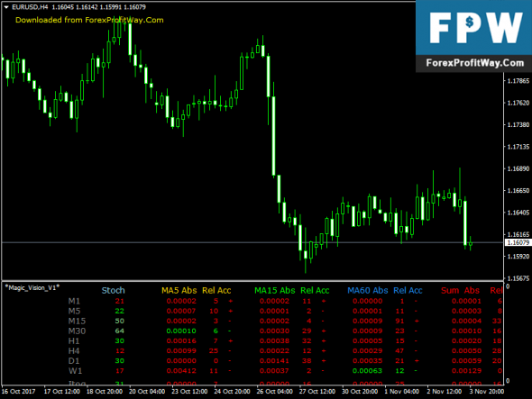Click the M1 timeframe row label
This screenshot has height=399, width=532.
(74, 301)
